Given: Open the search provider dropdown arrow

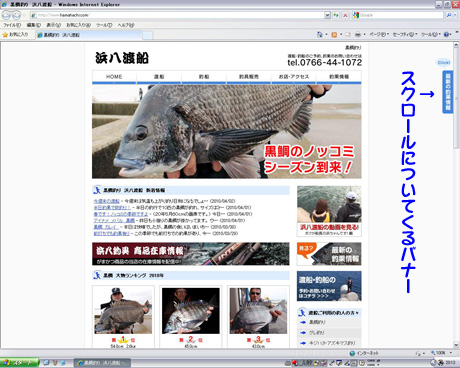Looking at the screenshot, I should (x=455, y=15).
